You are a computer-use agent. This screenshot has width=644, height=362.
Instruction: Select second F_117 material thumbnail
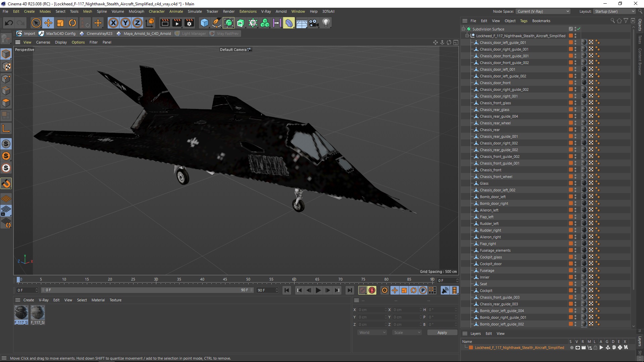tap(38, 315)
